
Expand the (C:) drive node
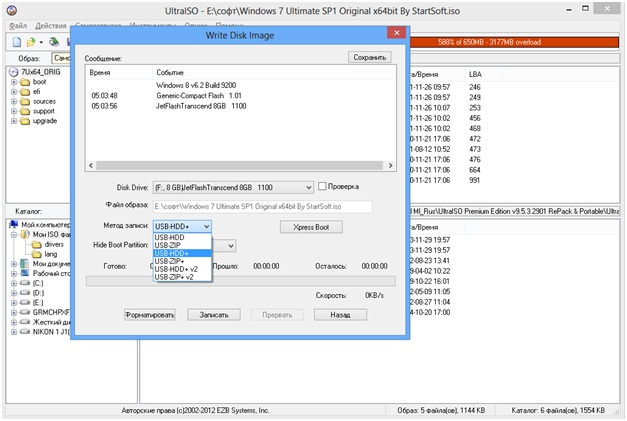click(x=14, y=283)
